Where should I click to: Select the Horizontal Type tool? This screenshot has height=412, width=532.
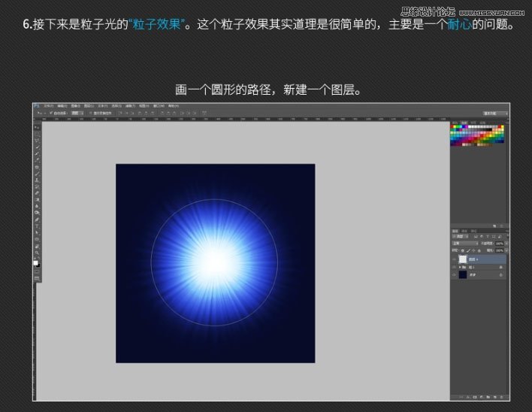pyautogui.click(x=37, y=225)
